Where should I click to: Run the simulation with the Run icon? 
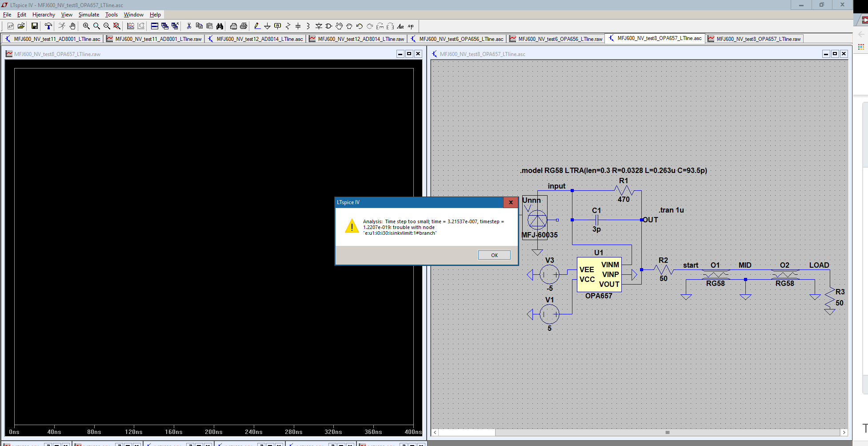(61, 26)
